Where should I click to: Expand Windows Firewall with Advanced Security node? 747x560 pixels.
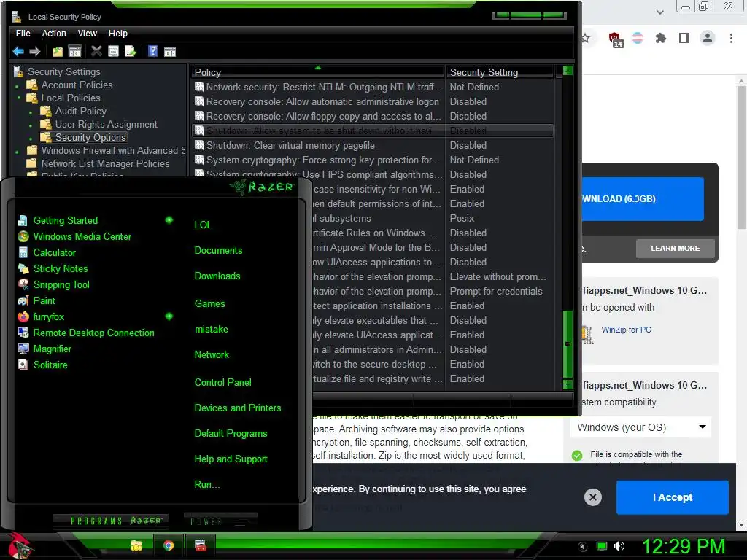18,152
